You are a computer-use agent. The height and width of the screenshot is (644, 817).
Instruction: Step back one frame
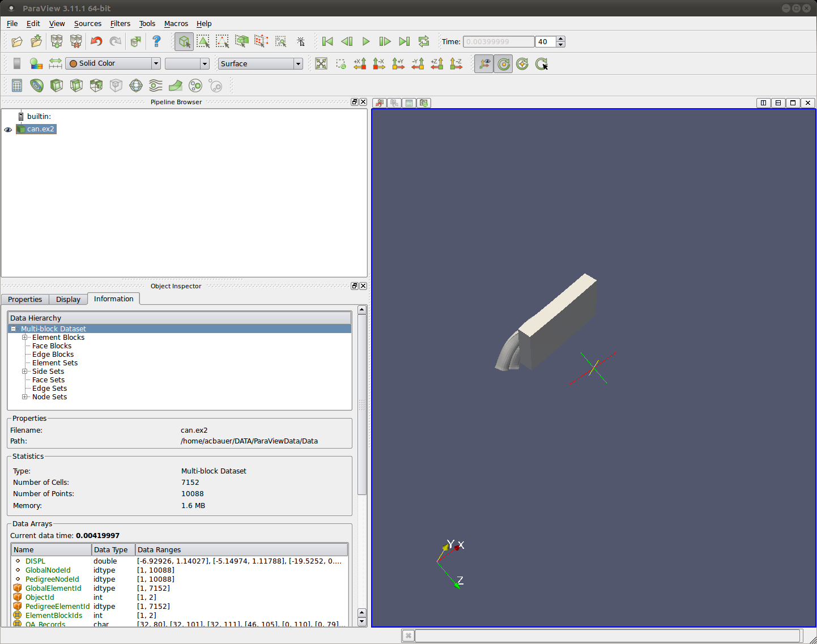pyautogui.click(x=347, y=41)
